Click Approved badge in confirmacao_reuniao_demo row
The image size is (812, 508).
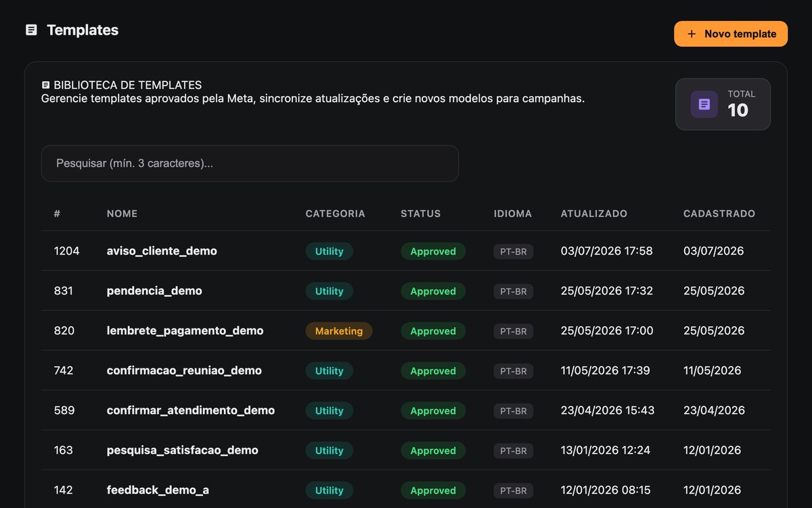click(x=433, y=371)
